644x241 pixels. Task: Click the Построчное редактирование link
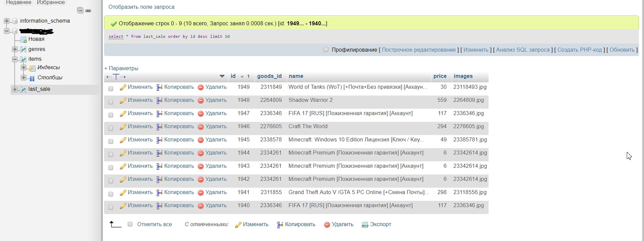(419, 50)
